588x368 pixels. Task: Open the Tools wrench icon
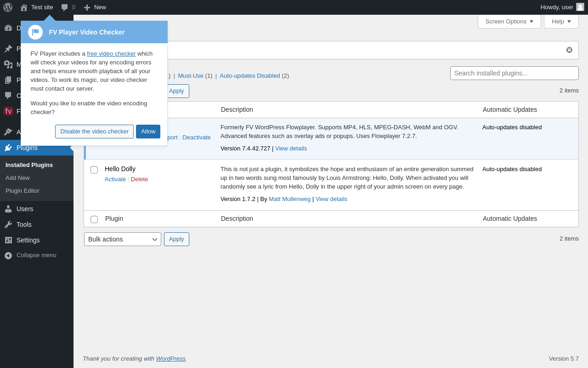pyautogui.click(x=8, y=224)
